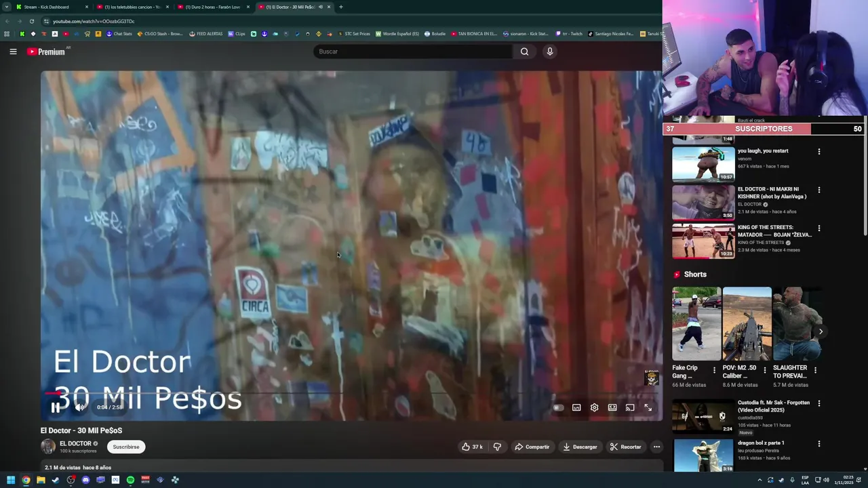Open options for NI MAKRI NI KISHNER video
This screenshot has height=488, width=868.
tap(818, 190)
